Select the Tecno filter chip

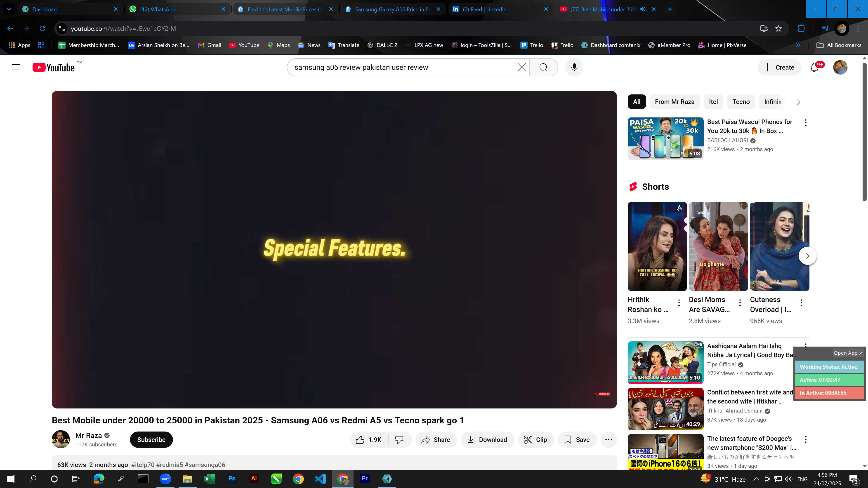click(741, 102)
